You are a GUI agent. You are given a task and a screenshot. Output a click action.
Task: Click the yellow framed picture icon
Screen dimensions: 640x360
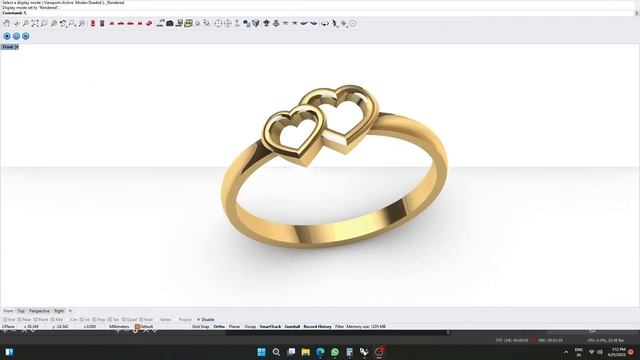pyautogui.click(x=188, y=23)
